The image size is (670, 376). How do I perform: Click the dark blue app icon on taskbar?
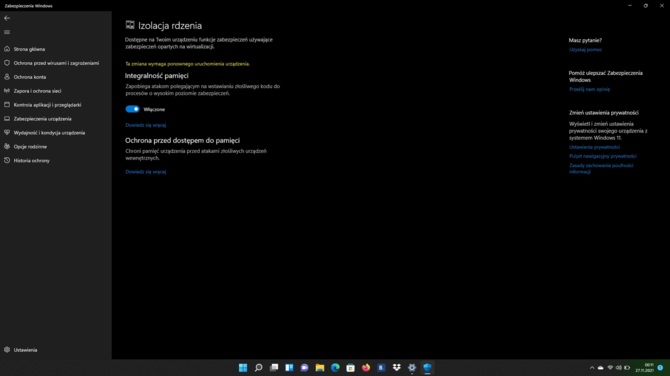(x=381, y=367)
